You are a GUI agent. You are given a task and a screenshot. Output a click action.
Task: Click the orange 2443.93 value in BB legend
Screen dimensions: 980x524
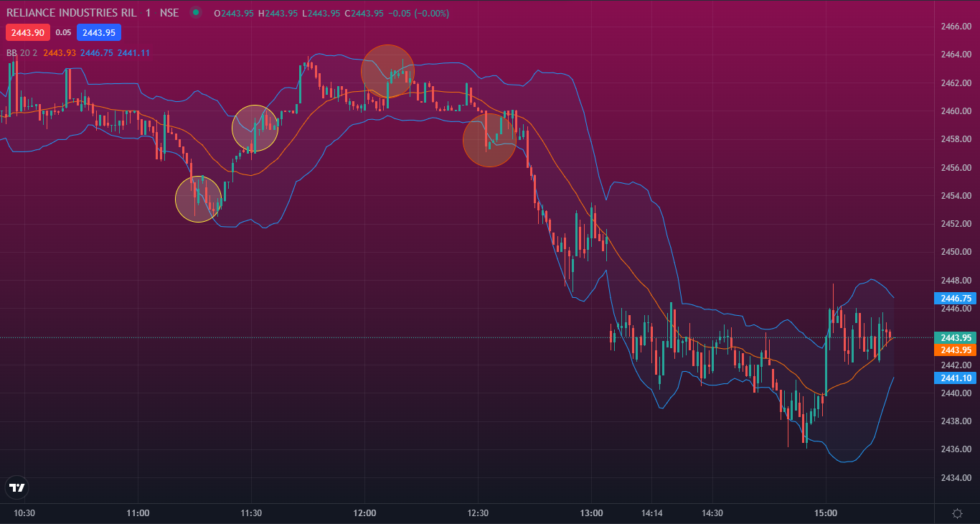click(x=60, y=52)
